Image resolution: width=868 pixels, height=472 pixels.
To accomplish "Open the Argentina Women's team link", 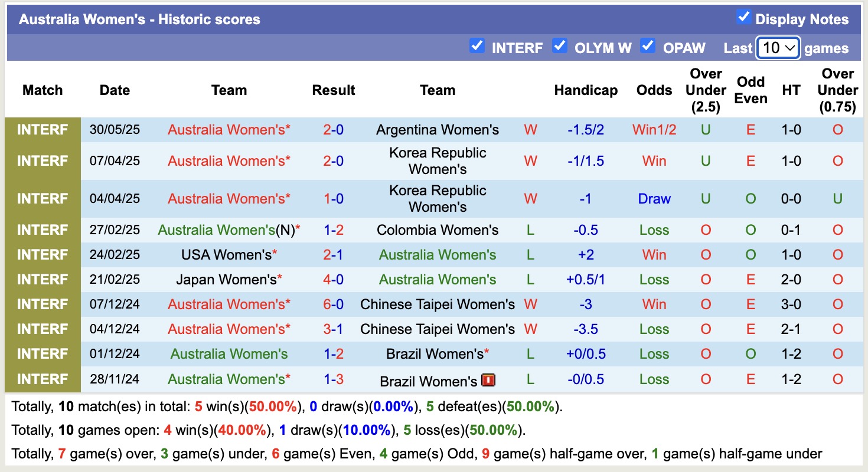I will coord(438,130).
